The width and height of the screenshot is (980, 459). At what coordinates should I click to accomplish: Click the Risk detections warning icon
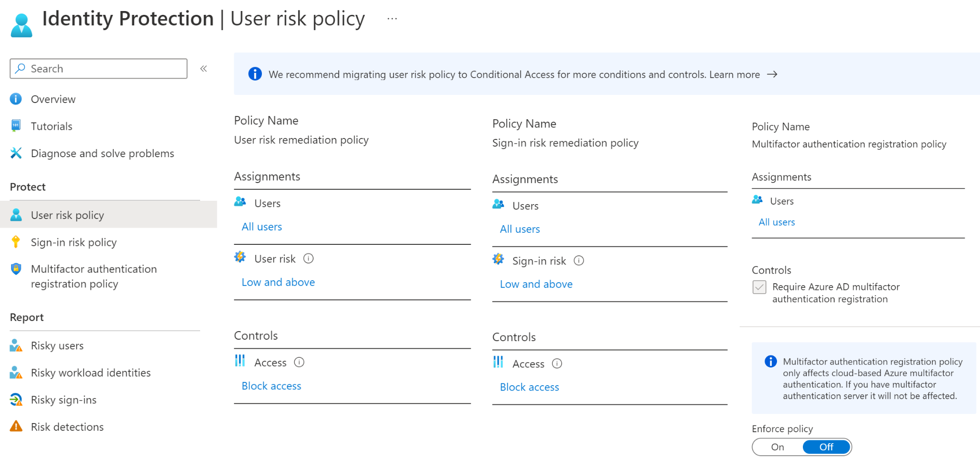(16, 426)
